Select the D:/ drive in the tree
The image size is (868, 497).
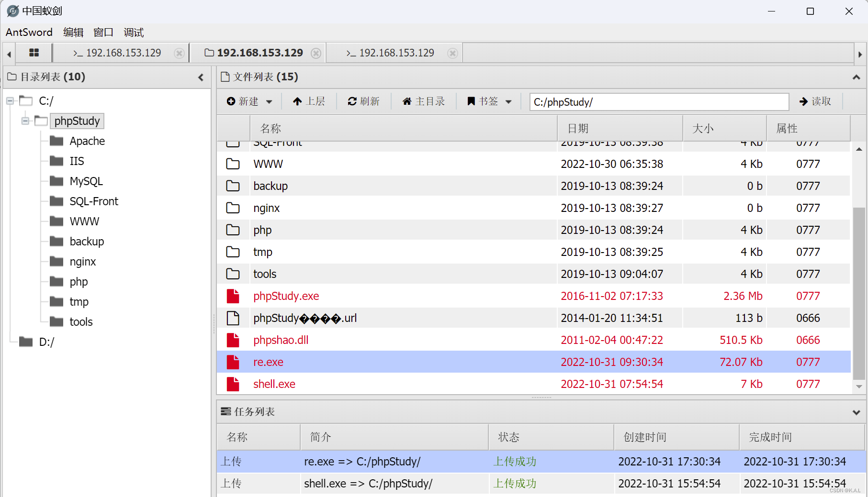point(46,342)
